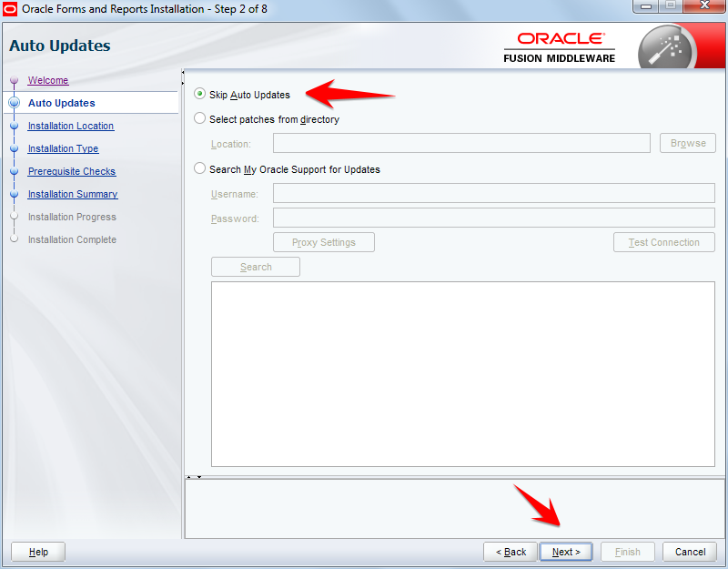
Task: Click the message pane at the bottom
Action: tap(454, 509)
